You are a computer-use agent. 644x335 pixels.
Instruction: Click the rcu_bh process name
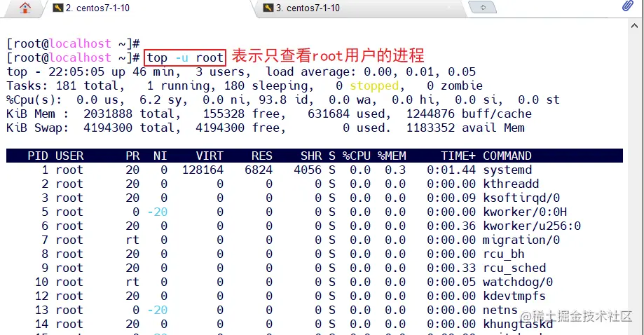504,254
